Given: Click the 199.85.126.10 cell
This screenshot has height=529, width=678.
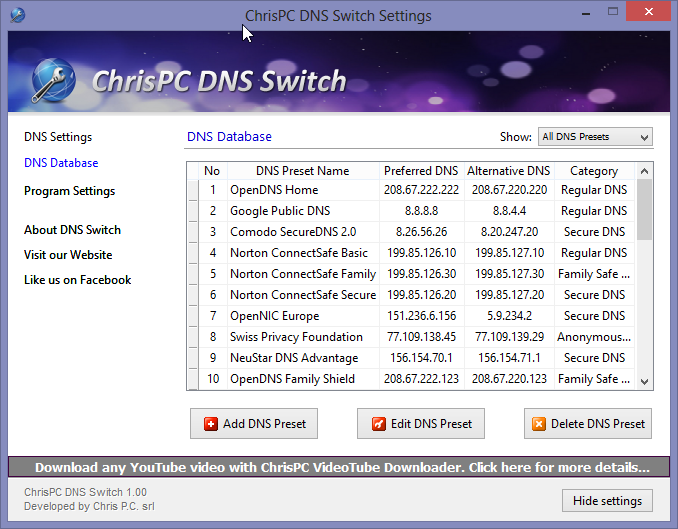Looking at the screenshot, I should tap(422, 253).
